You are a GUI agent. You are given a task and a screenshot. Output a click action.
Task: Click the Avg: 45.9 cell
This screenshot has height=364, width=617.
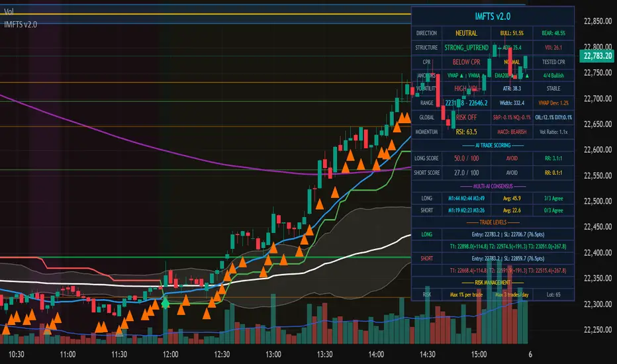[512, 199]
